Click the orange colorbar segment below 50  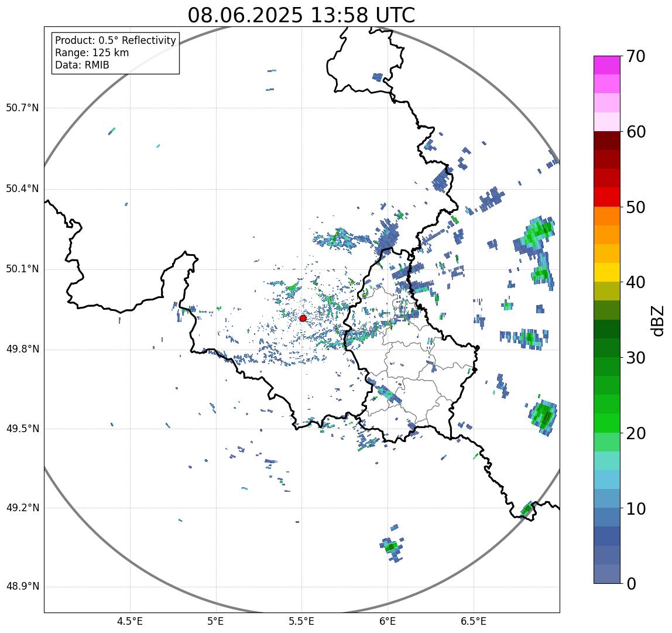pos(607,216)
